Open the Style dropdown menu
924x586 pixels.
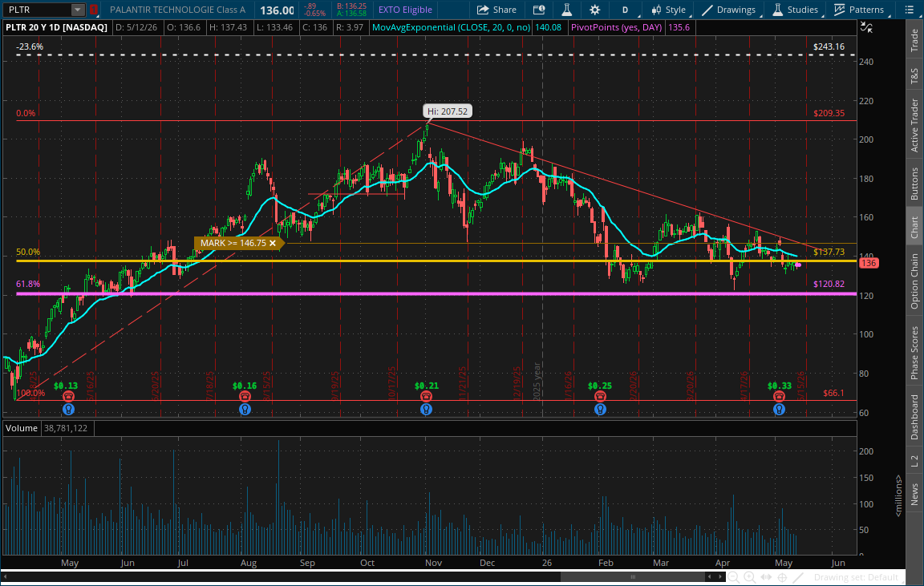(x=668, y=10)
